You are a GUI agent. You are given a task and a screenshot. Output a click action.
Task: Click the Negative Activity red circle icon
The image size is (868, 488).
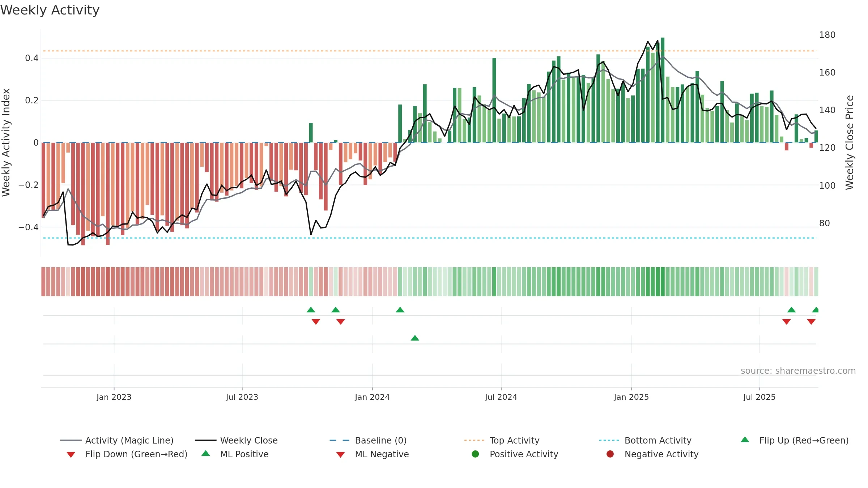pyautogui.click(x=610, y=454)
